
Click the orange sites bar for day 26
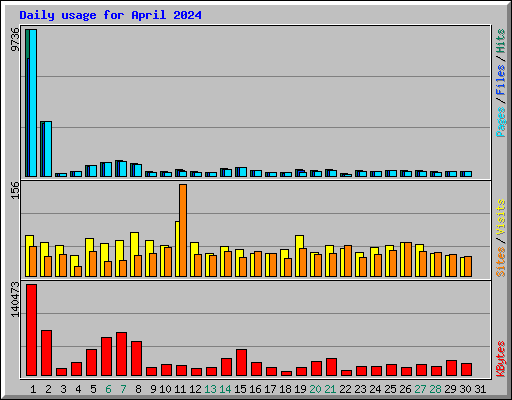coord(408,260)
